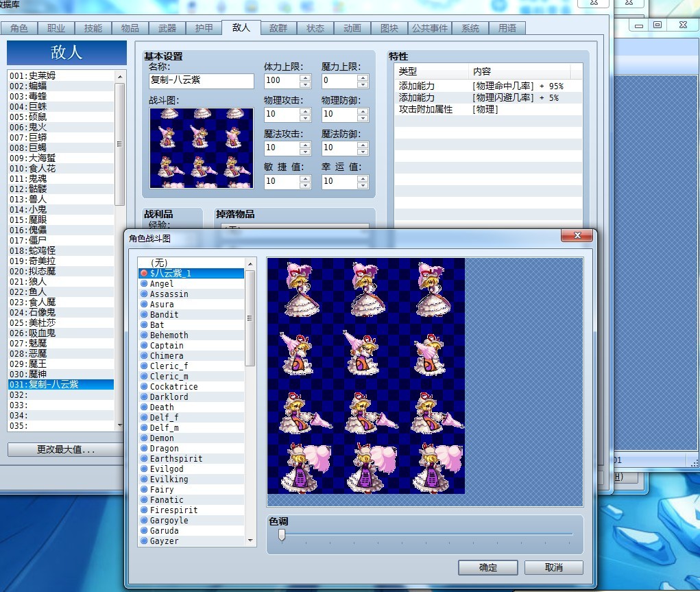This screenshot has width=700, height=592.
Task: Pick the Captain battler entry
Action: tap(191, 345)
